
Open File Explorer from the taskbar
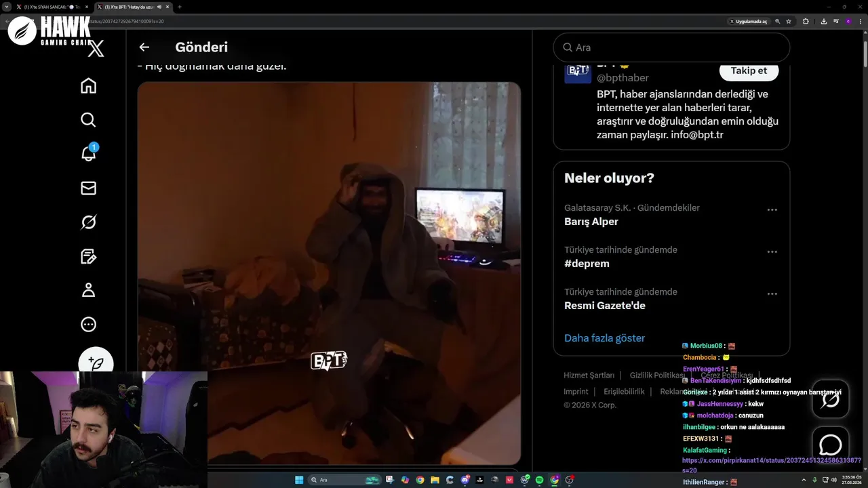(435, 480)
